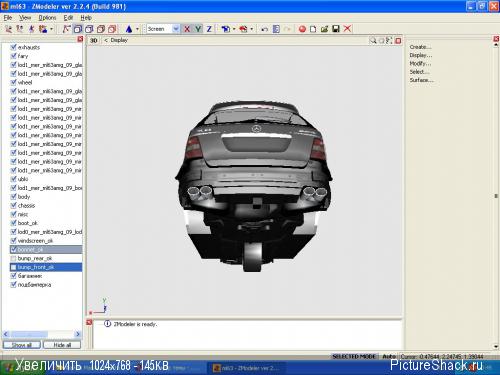Click the blue cone pivot icon
Image resolution: width=500 pixels, height=375 pixels.
(x=129, y=29)
